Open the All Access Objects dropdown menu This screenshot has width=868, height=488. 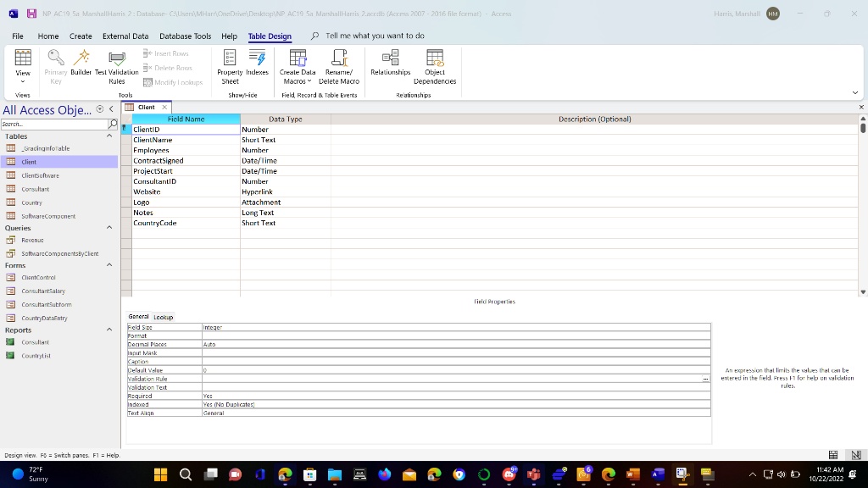(100, 109)
